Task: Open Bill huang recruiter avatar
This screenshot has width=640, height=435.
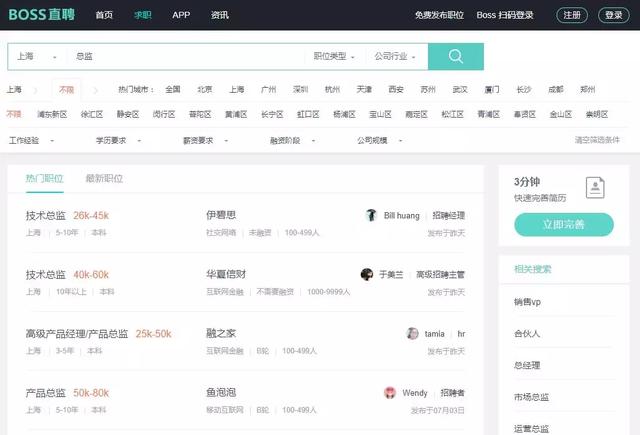Action: click(x=371, y=215)
